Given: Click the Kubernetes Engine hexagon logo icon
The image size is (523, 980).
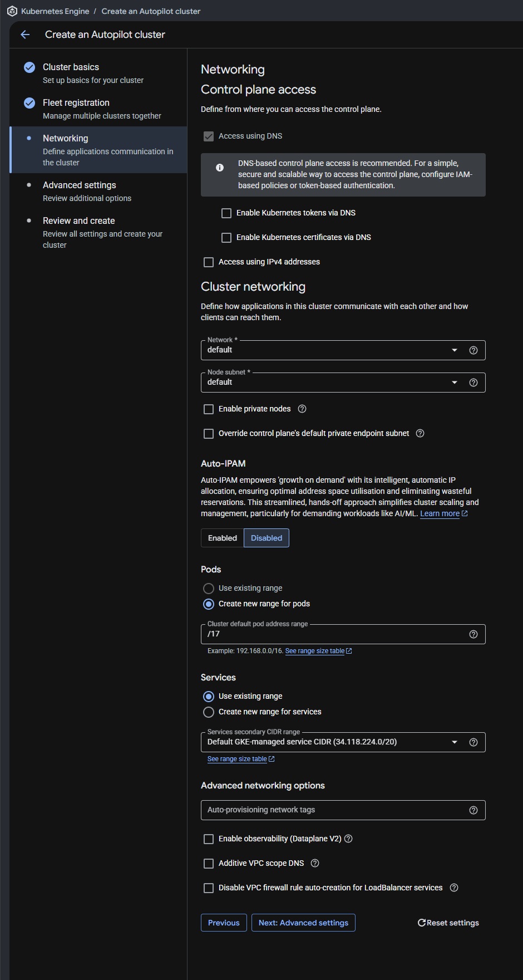Looking at the screenshot, I should tap(12, 11).
